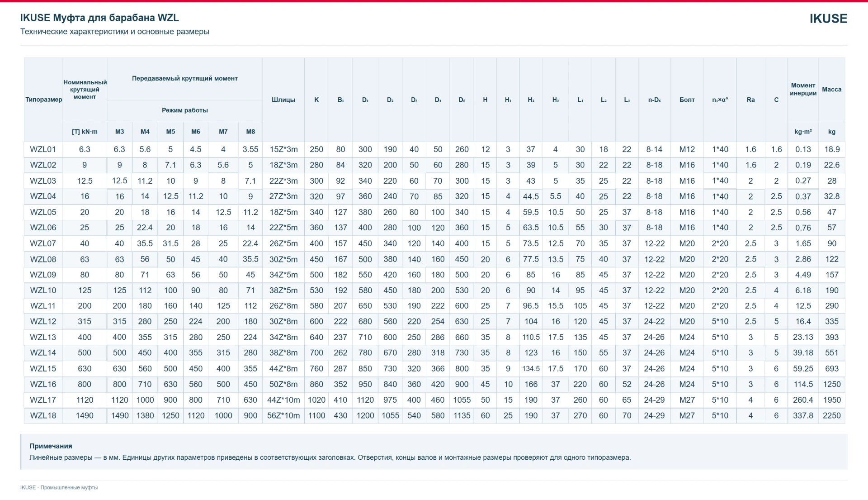
Task: Click H₂ value '110.5' in WZL13 row
Action: click(x=531, y=337)
